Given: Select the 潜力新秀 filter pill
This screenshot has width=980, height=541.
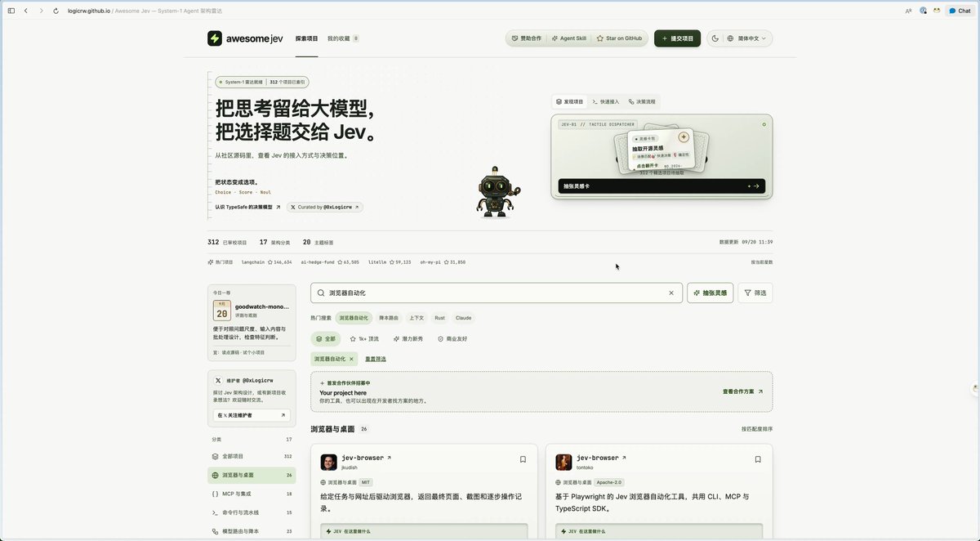Looking at the screenshot, I should (408, 338).
